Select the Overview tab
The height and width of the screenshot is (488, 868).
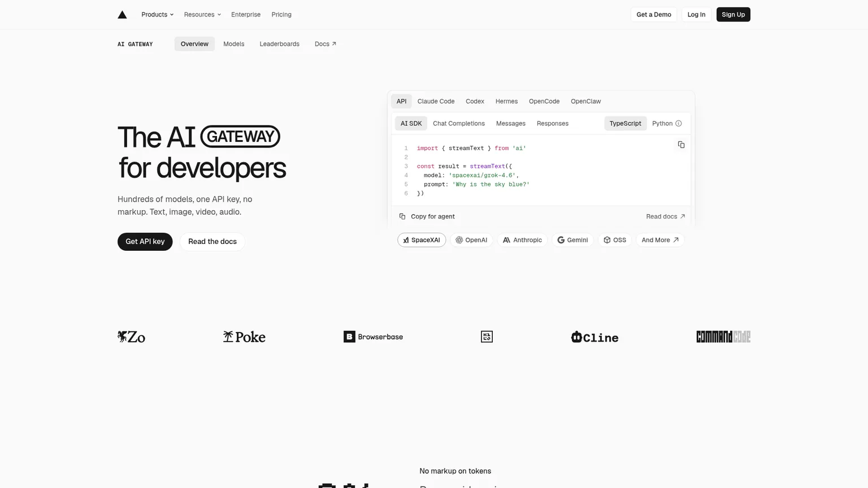pos(194,44)
